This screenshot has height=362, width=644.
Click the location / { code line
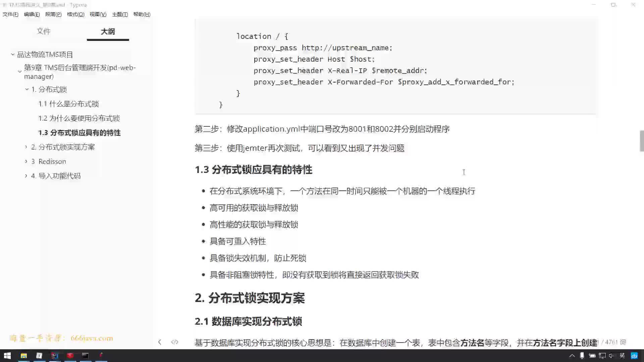pyautogui.click(x=262, y=37)
